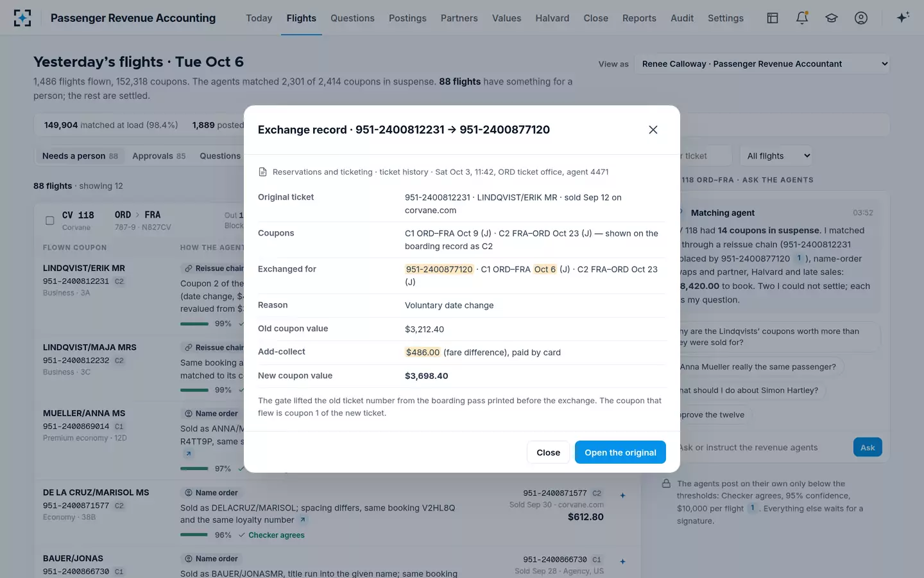Open the sparkle assistant icon
The height and width of the screenshot is (578, 924).
tap(903, 17)
